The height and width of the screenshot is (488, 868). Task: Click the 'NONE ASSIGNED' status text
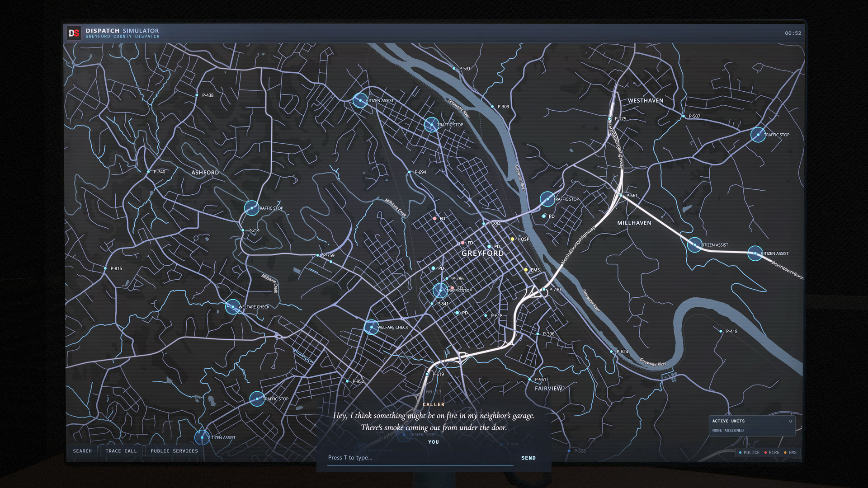728,431
